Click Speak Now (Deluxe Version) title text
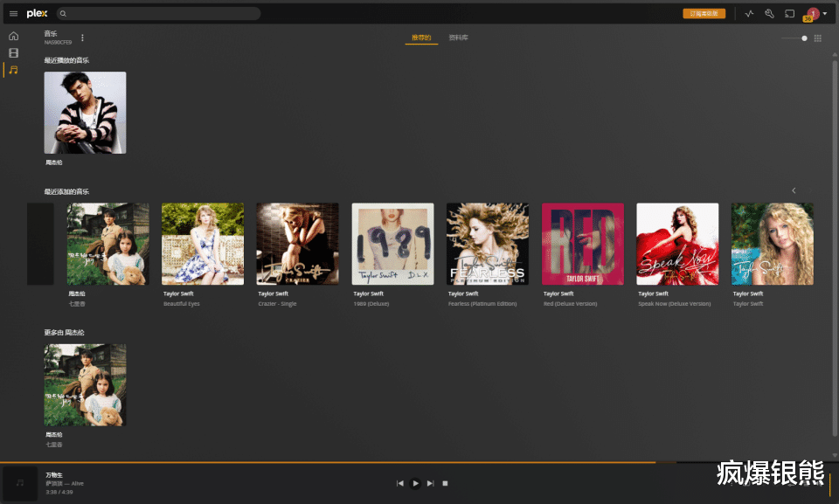This screenshot has height=504, width=839. [674, 304]
